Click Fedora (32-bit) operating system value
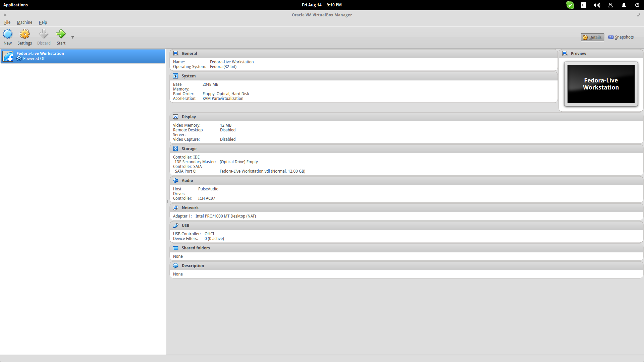 pos(223,67)
